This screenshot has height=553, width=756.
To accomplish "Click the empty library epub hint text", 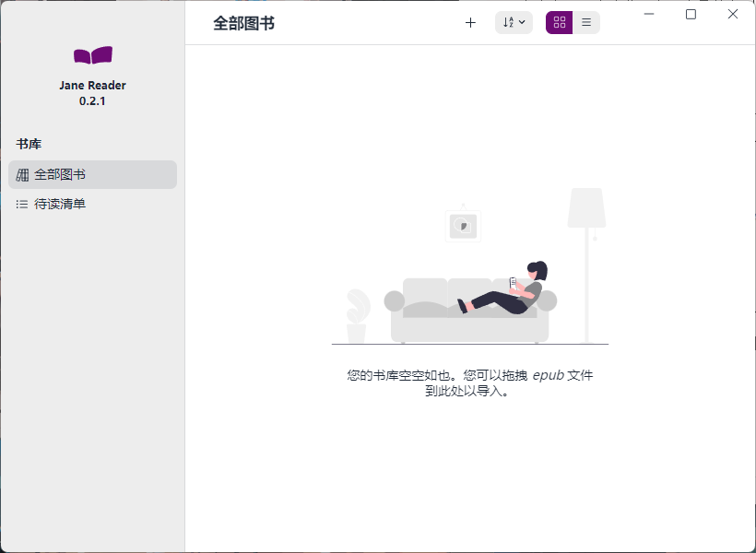I will 470,382.
